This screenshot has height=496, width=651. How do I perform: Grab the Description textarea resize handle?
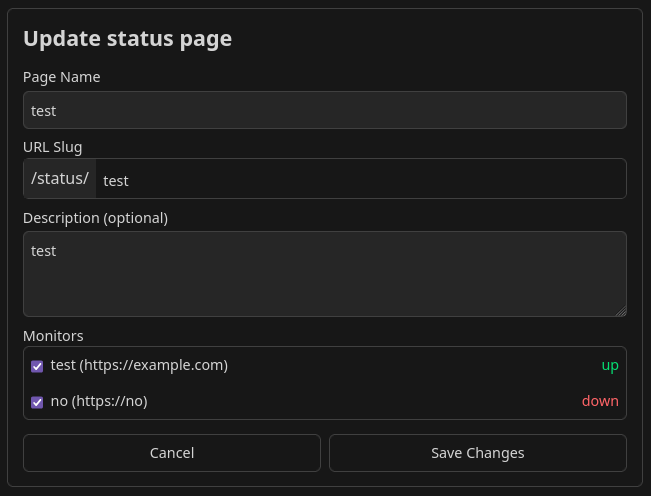(620, 310)
